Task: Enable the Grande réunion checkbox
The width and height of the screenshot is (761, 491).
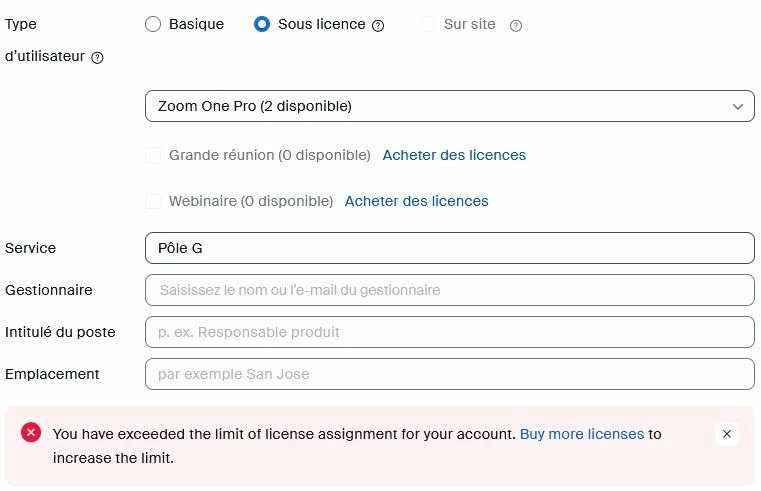Action: coord(153,155)
